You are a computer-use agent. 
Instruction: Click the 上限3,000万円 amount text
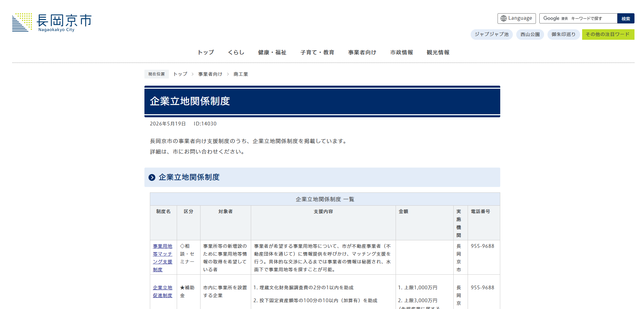coord(421,301)
